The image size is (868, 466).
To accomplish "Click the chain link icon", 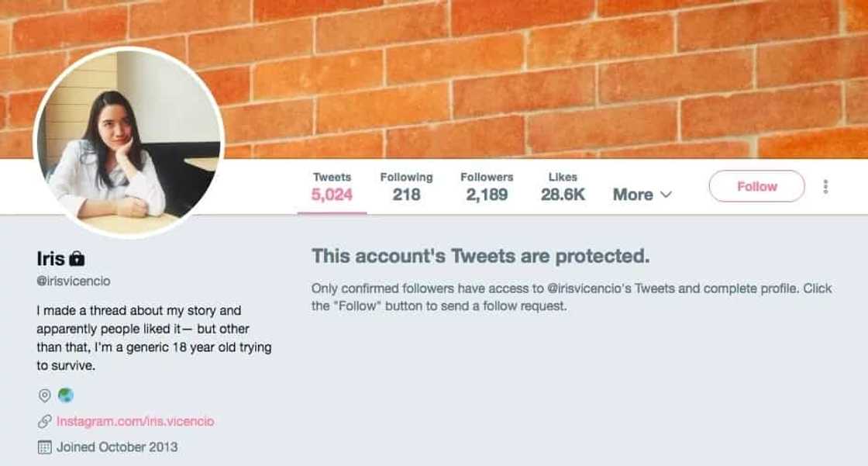I will (45, 422).
